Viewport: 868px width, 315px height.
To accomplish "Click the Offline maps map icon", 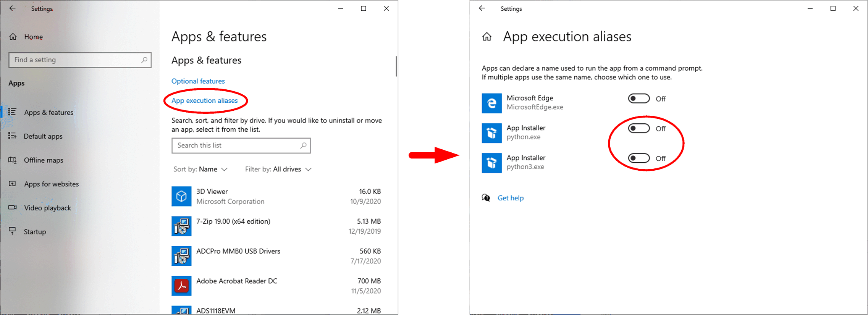I will (x=13, y=160).
